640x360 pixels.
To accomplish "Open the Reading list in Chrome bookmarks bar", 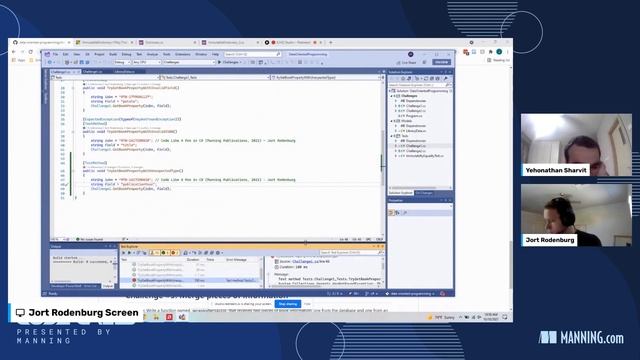I will point(498,60).
